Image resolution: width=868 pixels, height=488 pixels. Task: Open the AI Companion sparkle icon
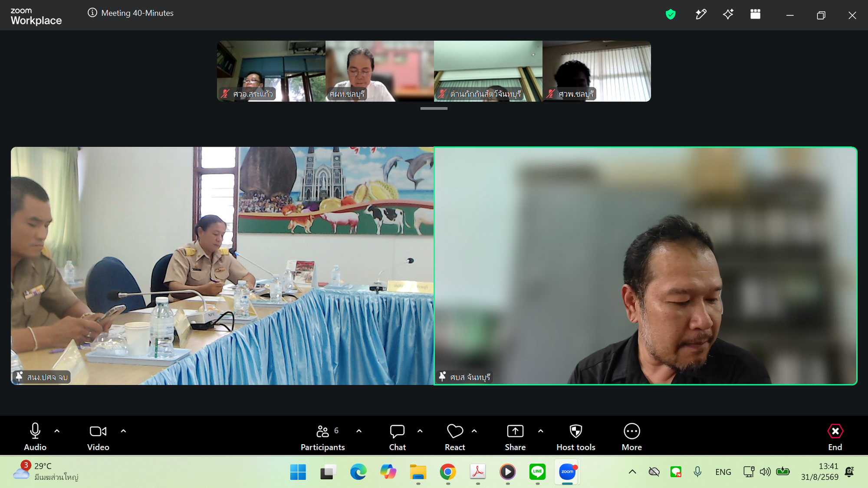728,14
